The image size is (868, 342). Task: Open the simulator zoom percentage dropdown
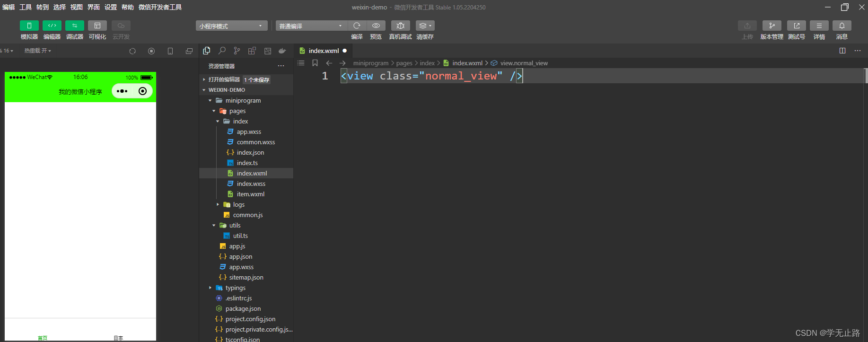click(7, 51)
